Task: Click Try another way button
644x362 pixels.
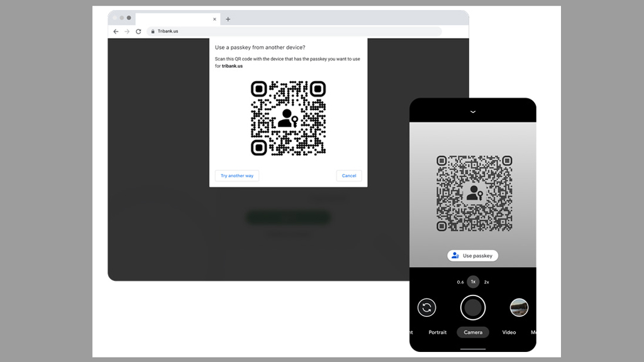Action: coord(237,176)
